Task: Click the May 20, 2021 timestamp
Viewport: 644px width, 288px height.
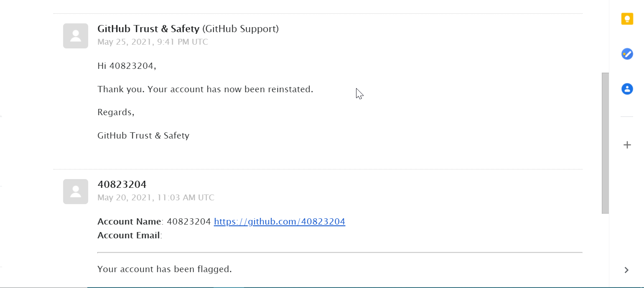Action: click(x=156, y=197)
